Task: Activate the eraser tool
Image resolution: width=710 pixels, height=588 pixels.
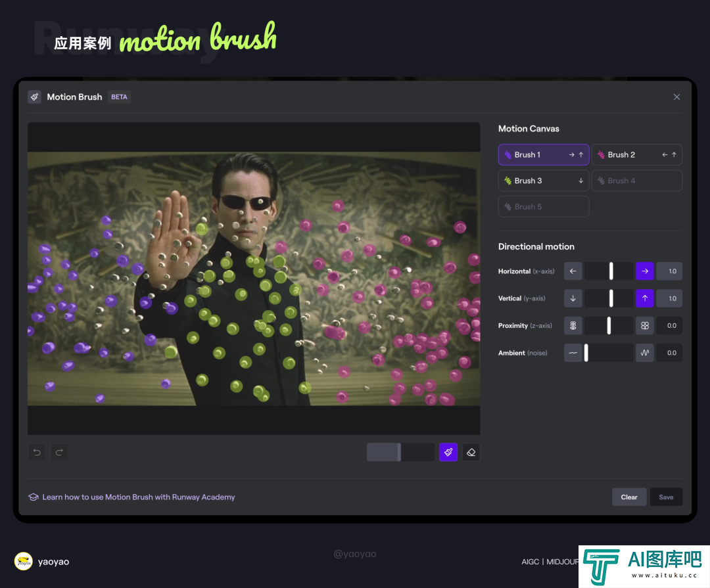Action: click(x=471, y=452)
